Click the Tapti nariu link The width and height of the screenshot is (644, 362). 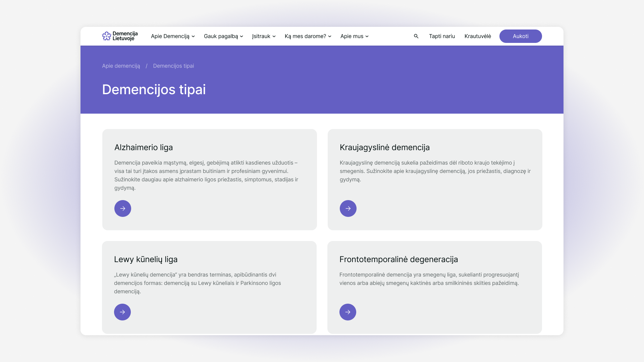pyautogui.click(x=442, y=36)
